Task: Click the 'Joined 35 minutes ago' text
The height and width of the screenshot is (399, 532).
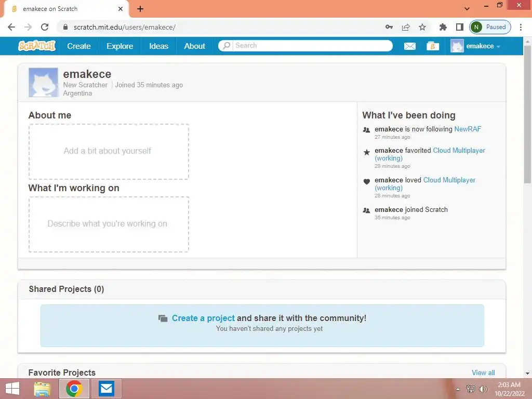Action: pos(149,85)
